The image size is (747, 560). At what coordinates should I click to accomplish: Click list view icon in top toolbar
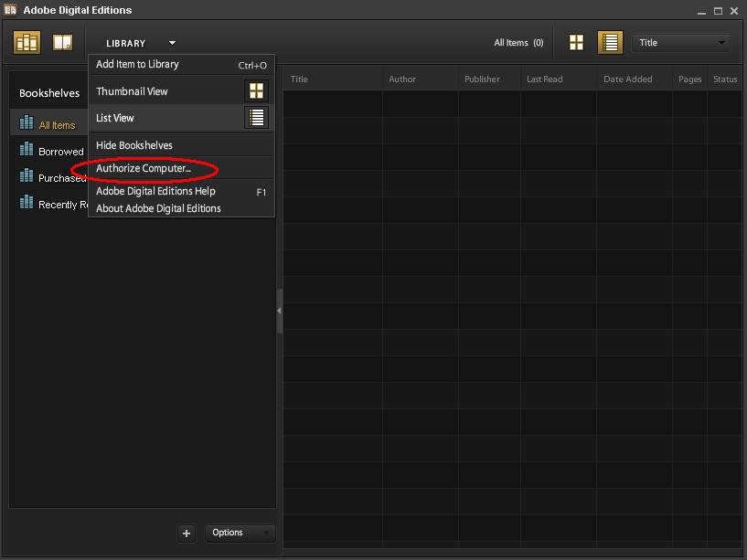click(610, 42)
